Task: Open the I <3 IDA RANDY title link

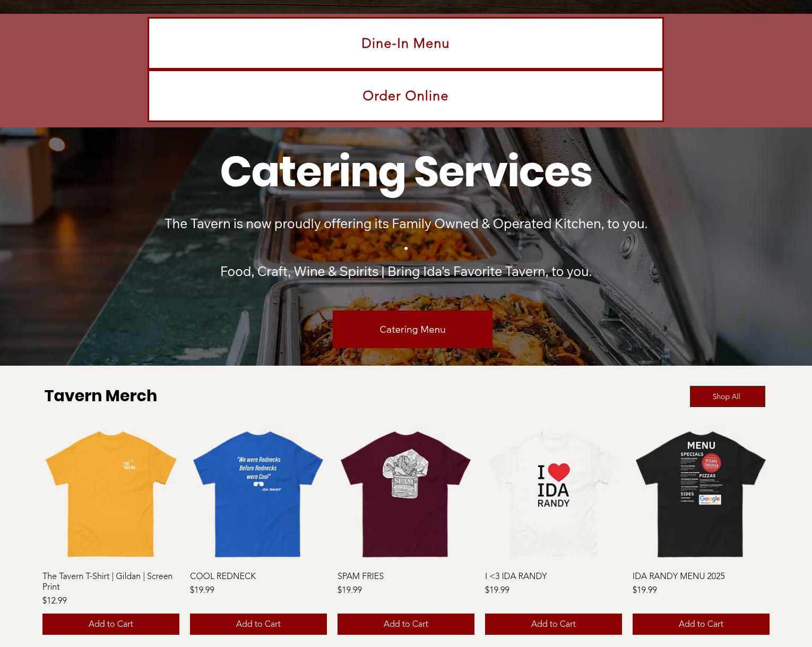Action: tap(516, 576)
